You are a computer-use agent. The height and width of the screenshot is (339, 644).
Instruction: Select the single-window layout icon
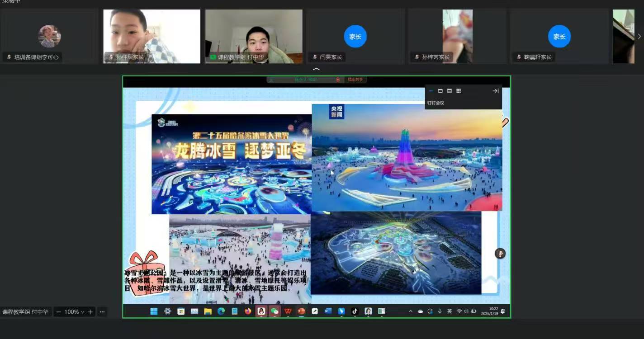point(440,91)
